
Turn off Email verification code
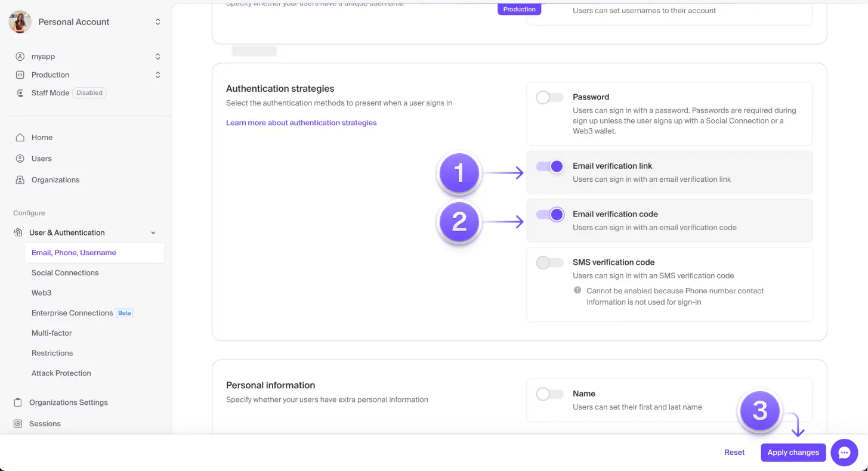click(549, 214)
